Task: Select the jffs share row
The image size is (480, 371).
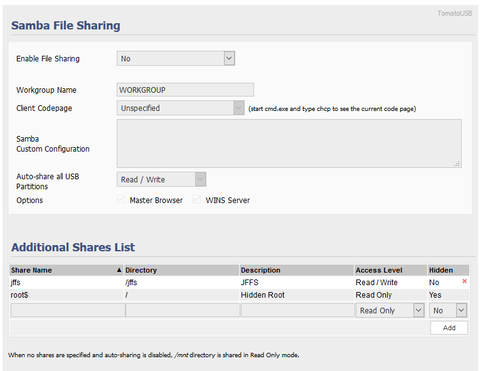Action: click(239, 282)
